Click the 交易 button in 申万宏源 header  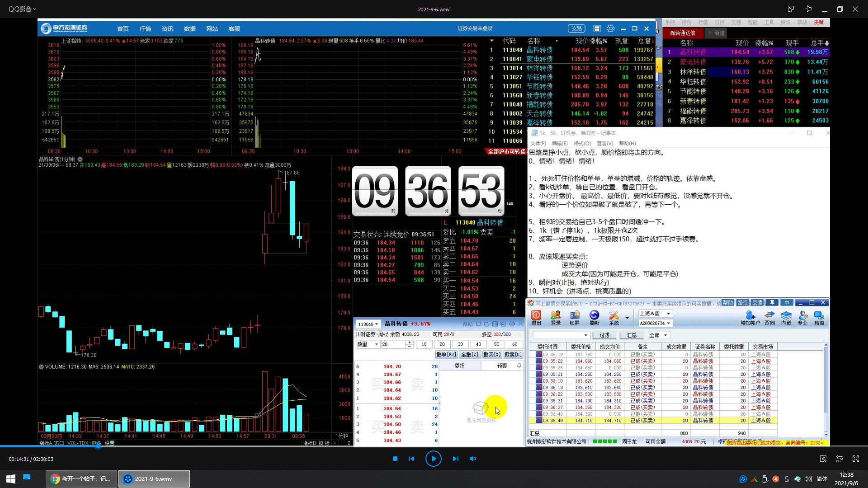click(x=577, y=28)
